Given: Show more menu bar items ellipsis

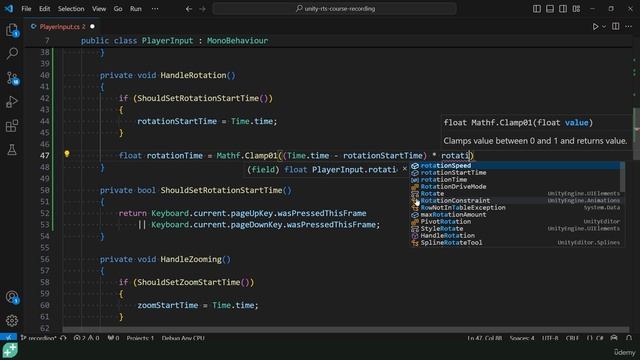Looking at the screenshot, I should coord(155,9).
